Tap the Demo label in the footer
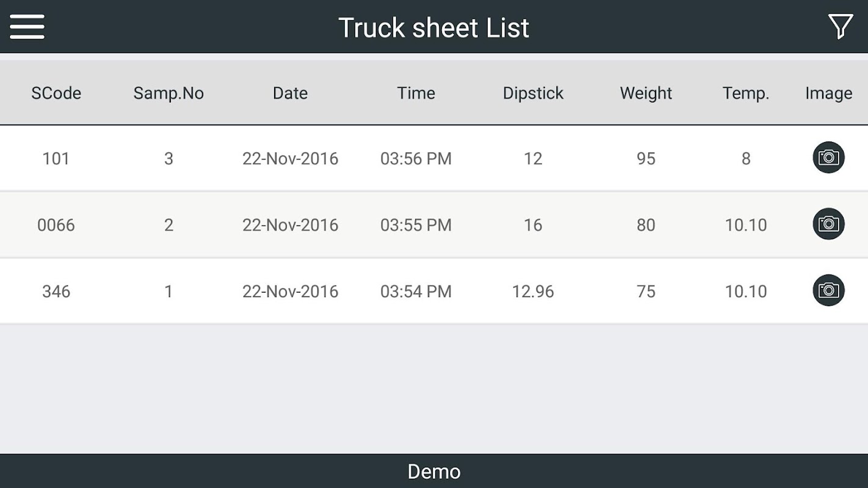The image size is (868, 488). click(434, 472)
